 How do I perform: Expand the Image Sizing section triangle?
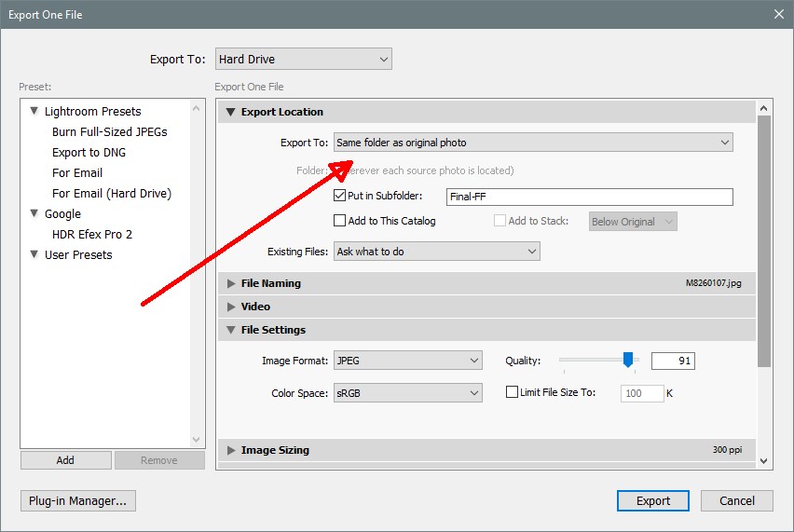(231, 450)
